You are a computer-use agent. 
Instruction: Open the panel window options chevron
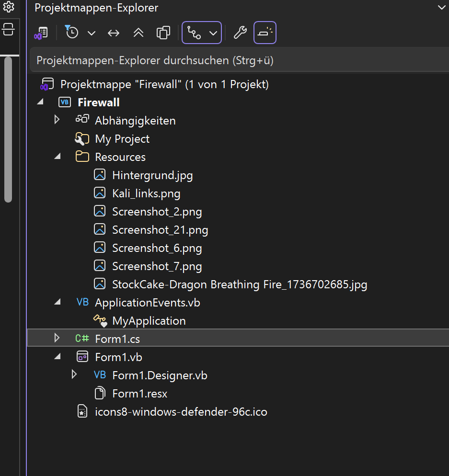coord(442,7)
